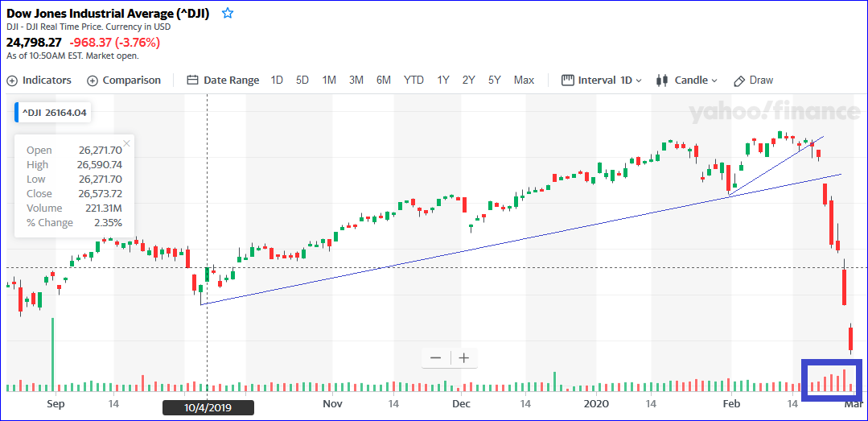Open the Indicators plus icon
868x421 pixels.
pyautogui.click(x=12, y=80)
